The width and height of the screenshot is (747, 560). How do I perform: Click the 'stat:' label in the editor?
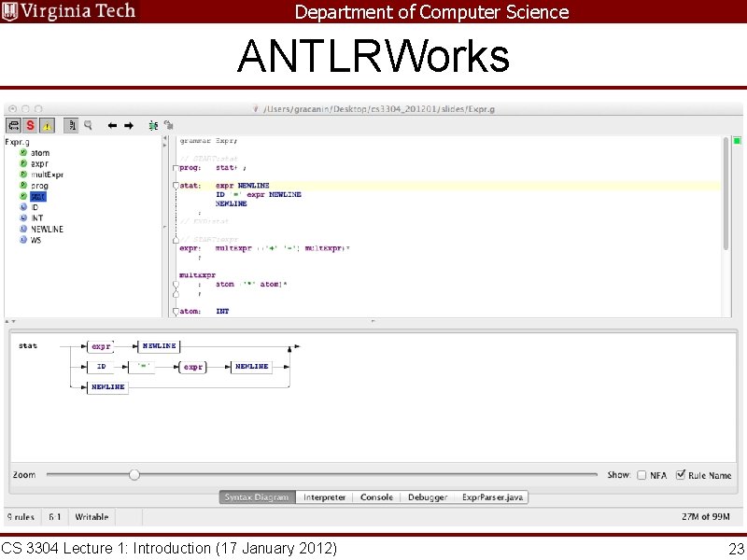(190, 186)
